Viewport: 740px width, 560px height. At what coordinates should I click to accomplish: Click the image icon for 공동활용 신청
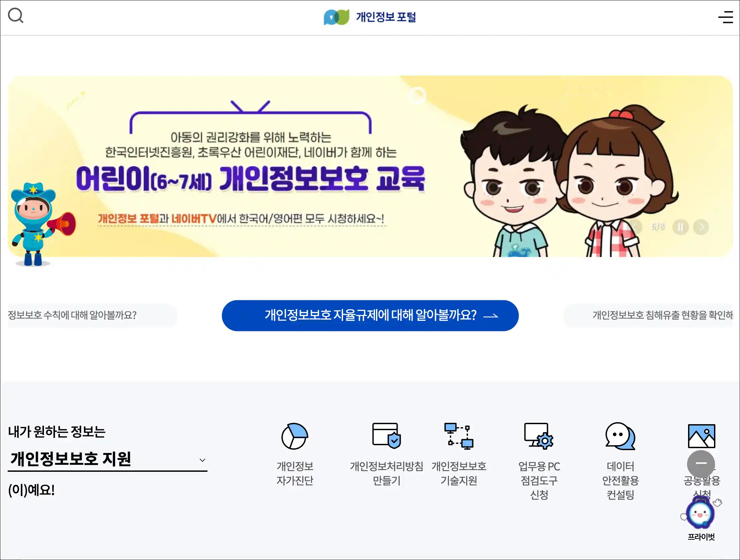point(701,436)
